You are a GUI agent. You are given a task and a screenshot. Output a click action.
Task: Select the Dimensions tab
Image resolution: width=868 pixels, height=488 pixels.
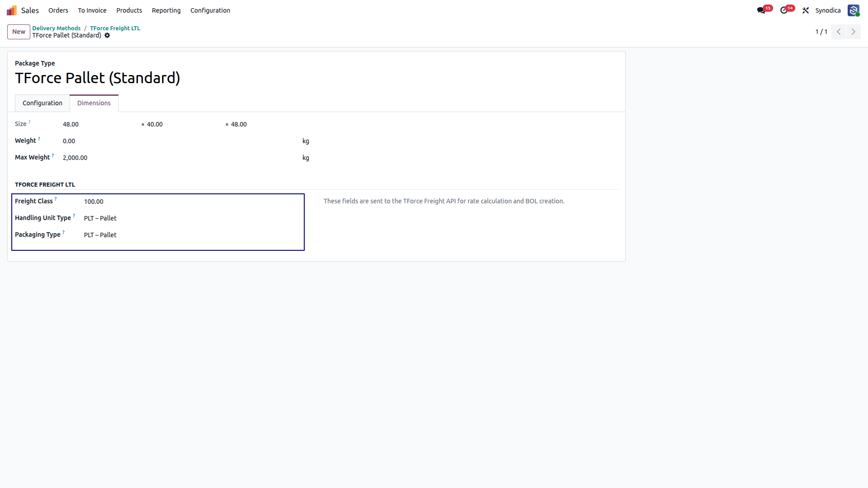click(94, 103)
